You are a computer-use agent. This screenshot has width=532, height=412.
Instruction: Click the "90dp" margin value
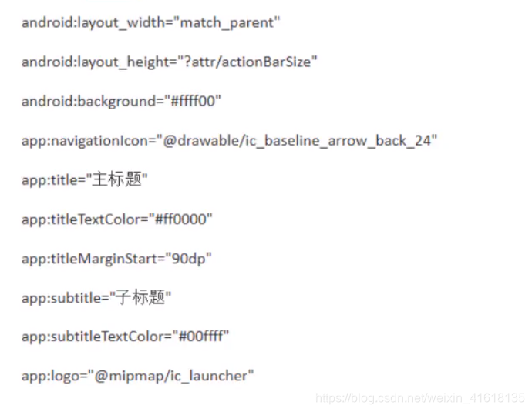point(189,259)
